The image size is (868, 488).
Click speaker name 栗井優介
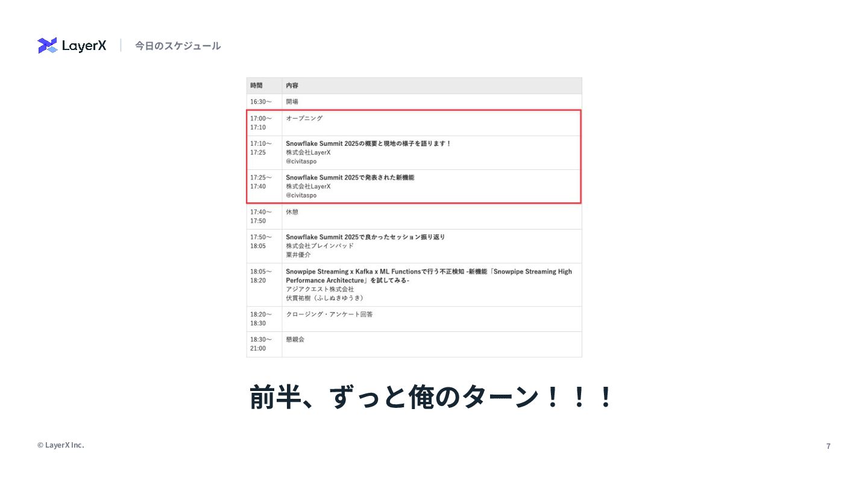(298, 255)
